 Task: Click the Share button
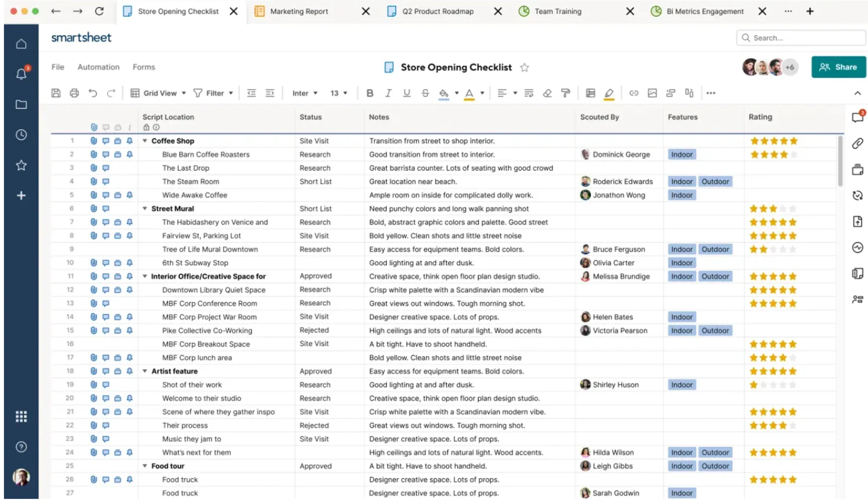point(838,67)
